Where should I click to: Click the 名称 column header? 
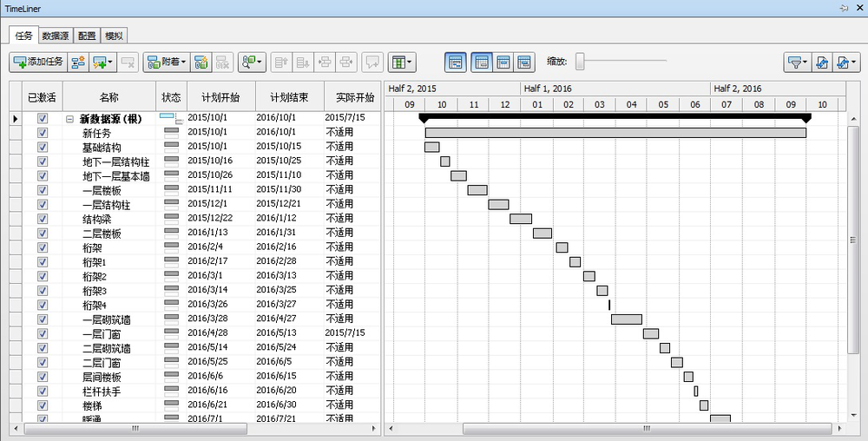[x=109, y=97]
